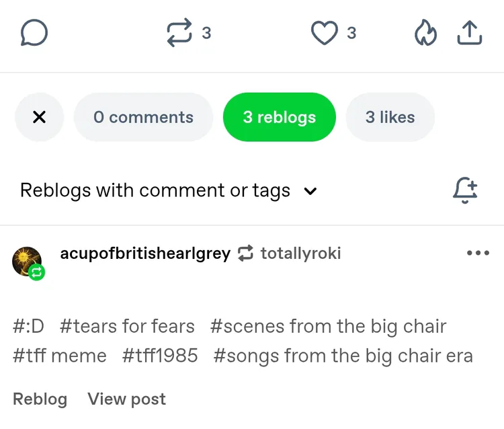
Task: Click the #tears for fears tag
Action: click(127, 327)
